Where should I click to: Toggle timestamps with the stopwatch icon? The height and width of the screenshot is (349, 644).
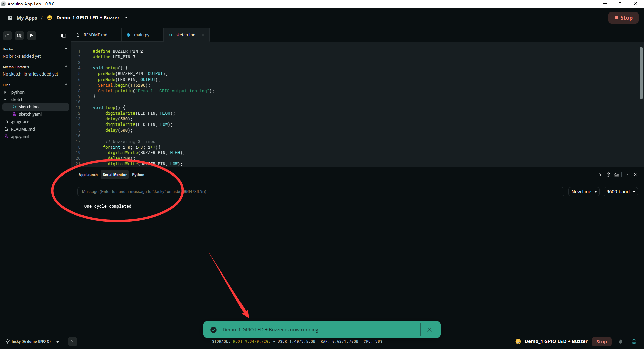[608, 174]
